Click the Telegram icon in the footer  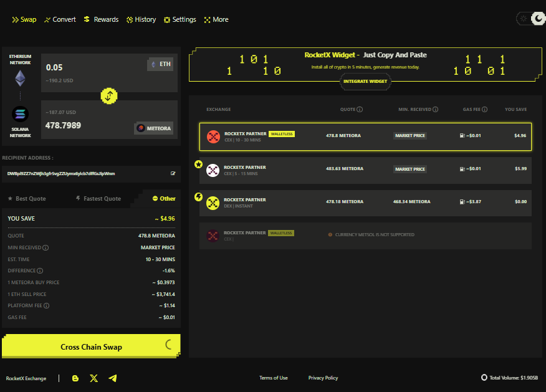(x=113, y=378)
